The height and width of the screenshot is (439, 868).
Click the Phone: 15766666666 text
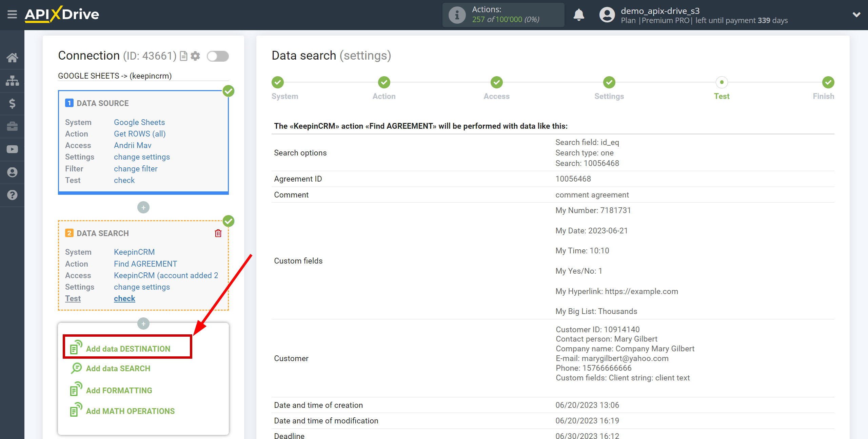tap(593, 368)
